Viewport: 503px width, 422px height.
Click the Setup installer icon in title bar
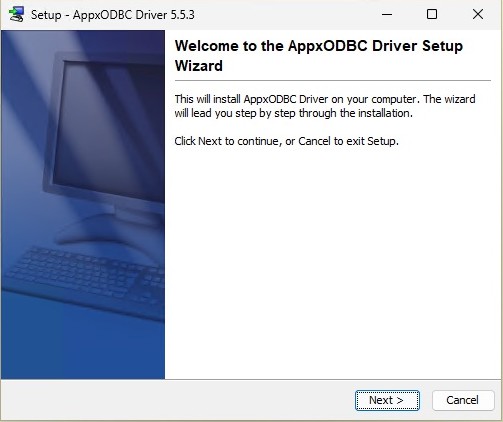tap(16, 14)
